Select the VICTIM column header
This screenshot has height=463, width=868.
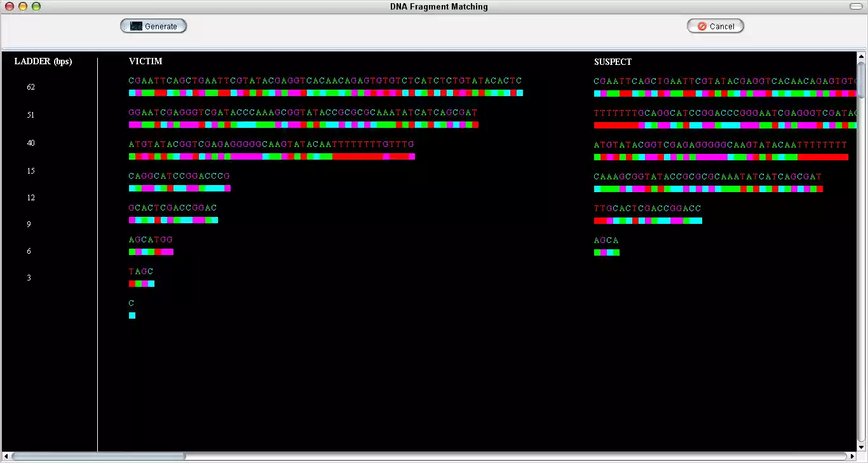pos(146,62)
